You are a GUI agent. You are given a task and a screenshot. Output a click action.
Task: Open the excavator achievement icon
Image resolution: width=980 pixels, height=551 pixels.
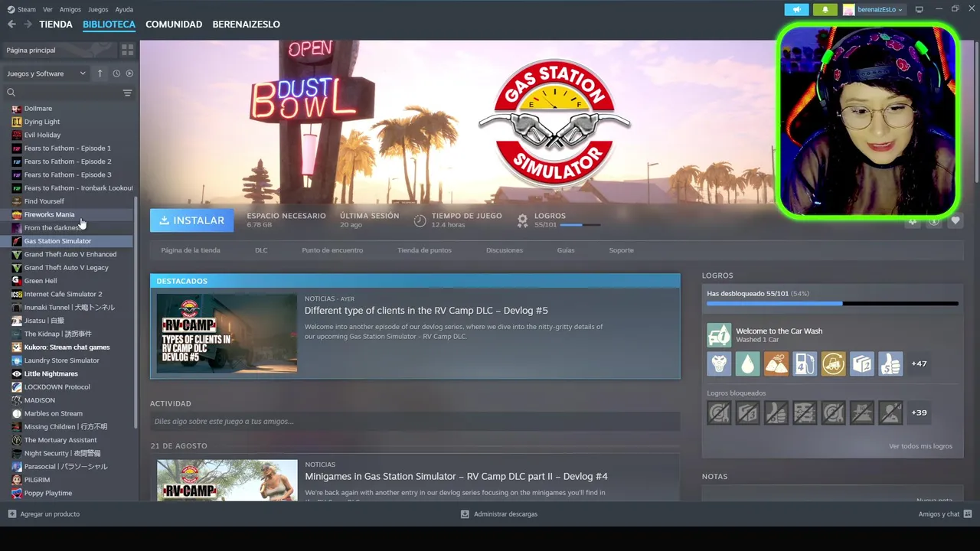[x=833, y=364]
